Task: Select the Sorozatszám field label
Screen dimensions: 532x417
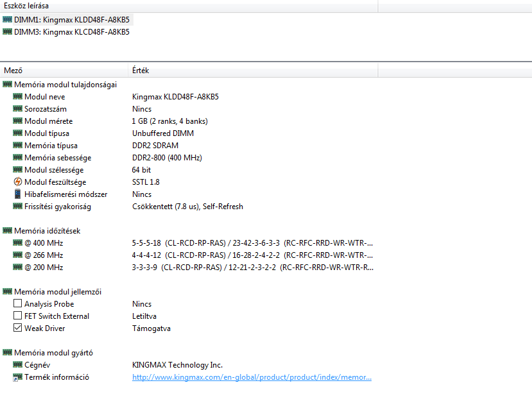Action: 46,109
